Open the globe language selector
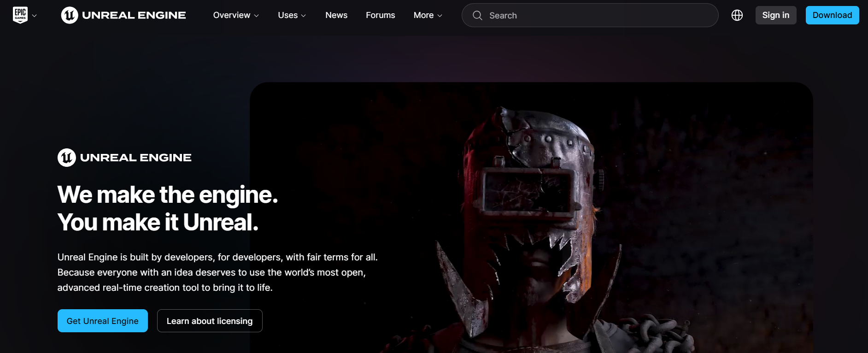Screen dimensions: 868x353 coord(737,15)
